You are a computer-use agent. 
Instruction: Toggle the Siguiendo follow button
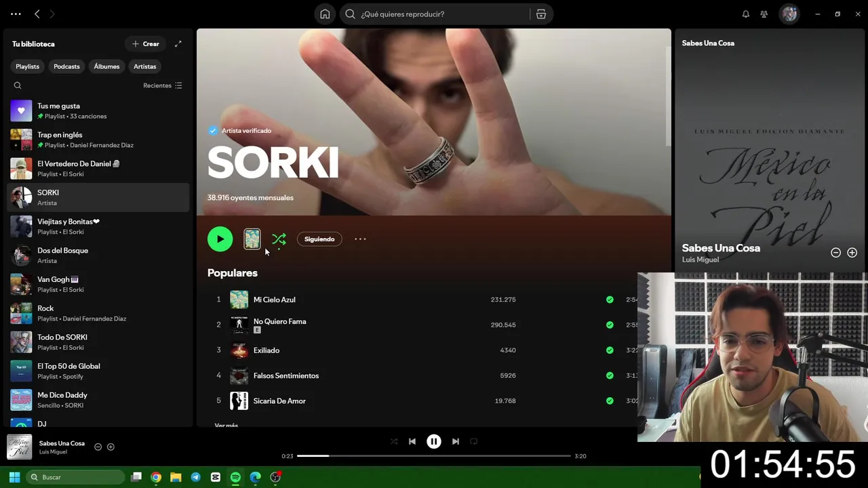[x=319, y=239]
